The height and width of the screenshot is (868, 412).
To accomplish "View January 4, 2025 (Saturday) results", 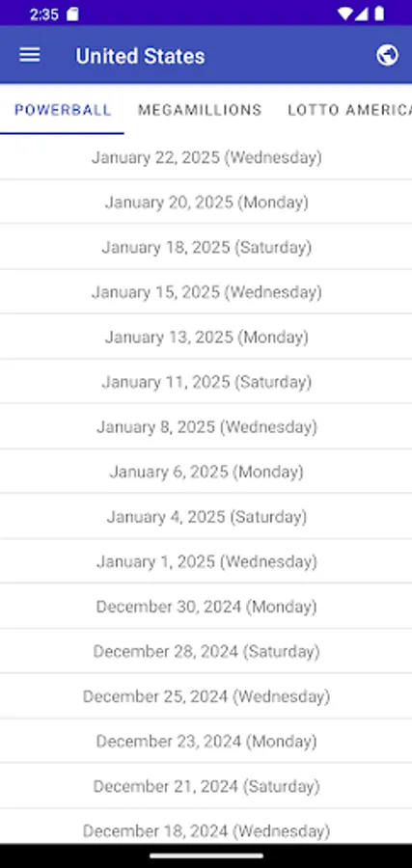I will pos(206,517).
